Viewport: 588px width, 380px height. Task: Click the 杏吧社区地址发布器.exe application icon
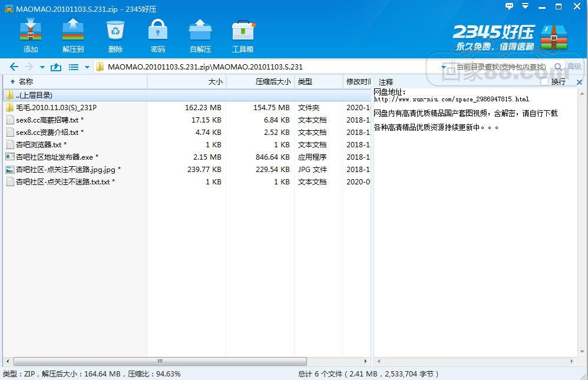click(x=10, y=157)
